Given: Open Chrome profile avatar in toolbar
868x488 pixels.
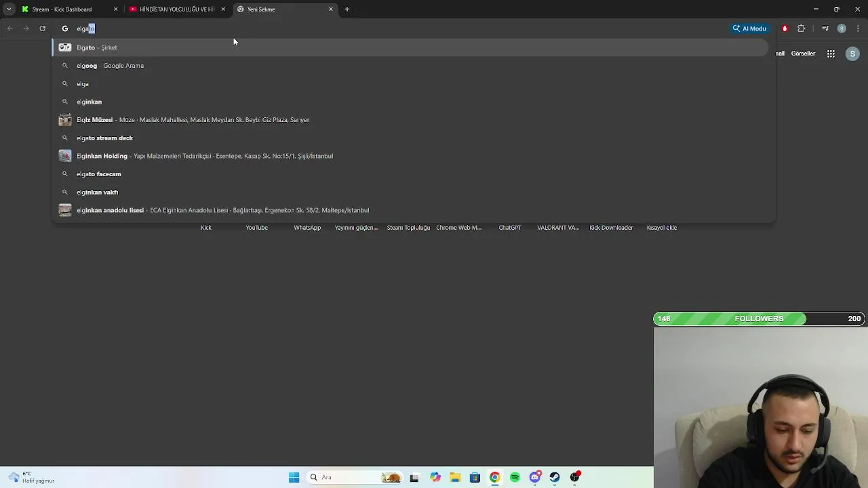Looking at the screenshot, I should tap(842, 28).
